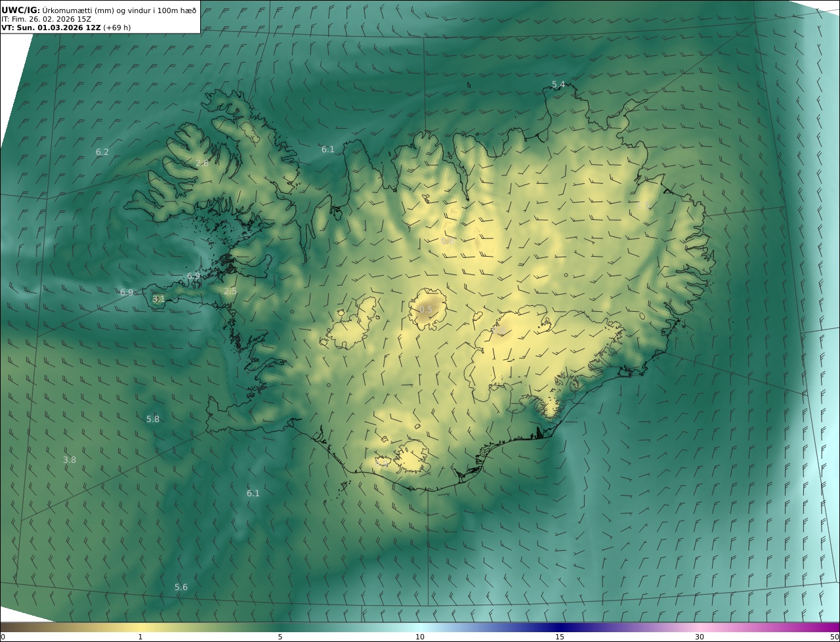Click the color scale tick label 50
This screenshot has height=642, width=840.
(x=835, y=637)
